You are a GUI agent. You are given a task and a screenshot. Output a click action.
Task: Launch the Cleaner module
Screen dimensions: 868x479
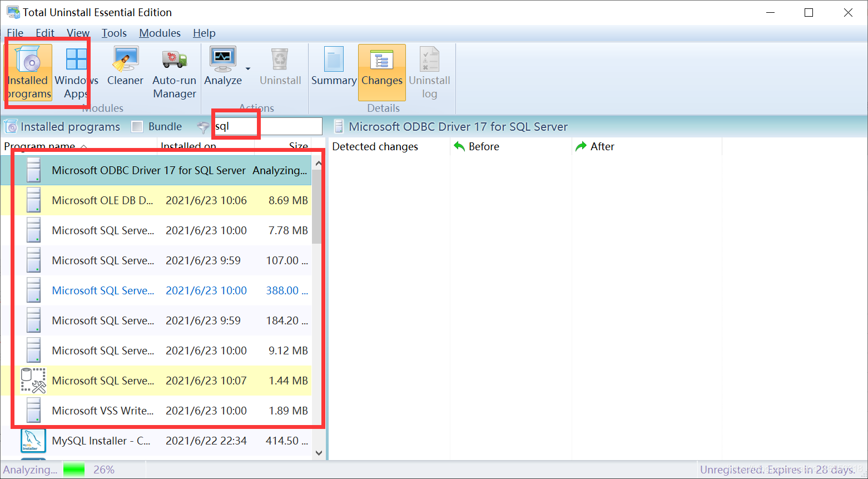tap(125, 67)
